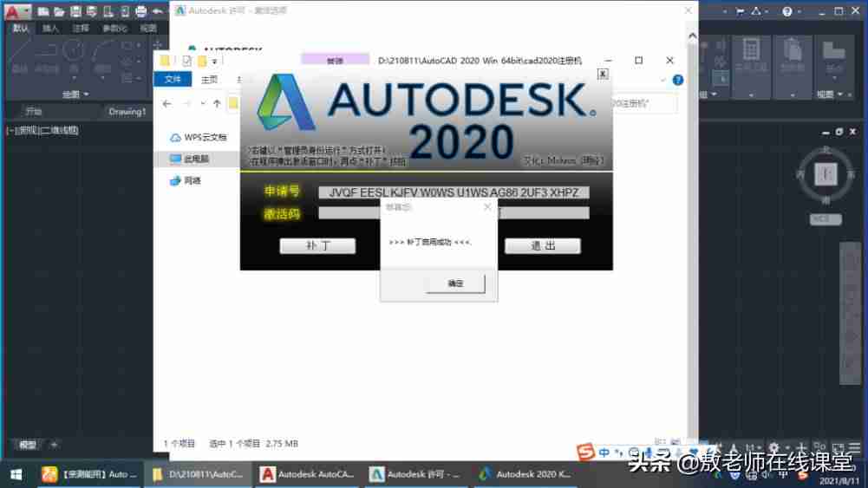
Task: Open the 参数化 ribbon tab in AutoCAD
Action: 114,29
